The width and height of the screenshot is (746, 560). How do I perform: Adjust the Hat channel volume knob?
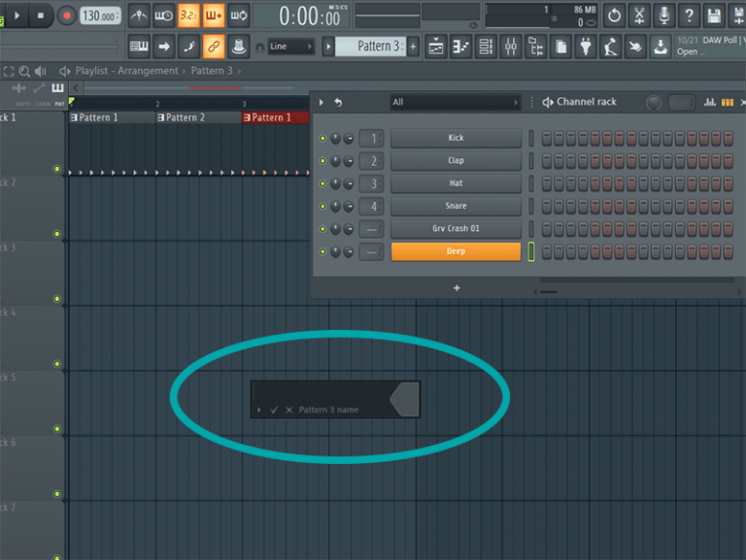(x=348, y=183)
